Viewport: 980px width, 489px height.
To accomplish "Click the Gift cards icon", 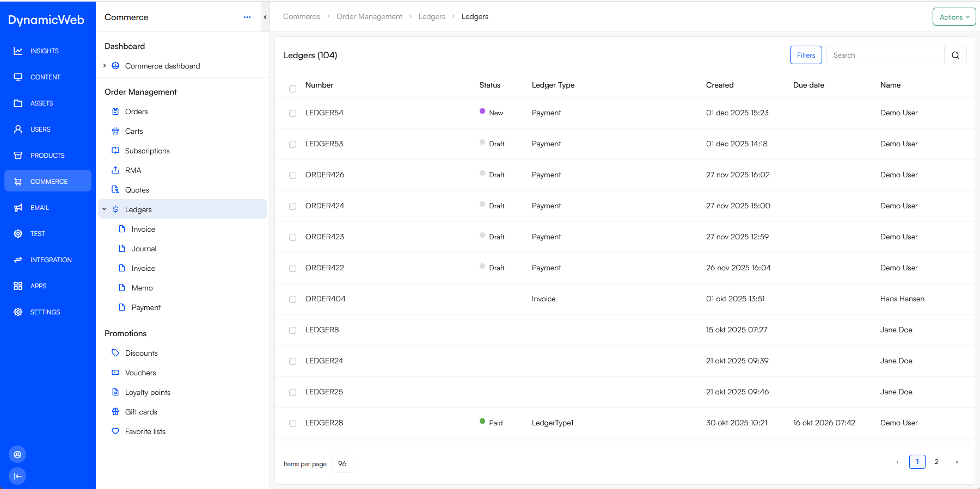I will [115, 412].
